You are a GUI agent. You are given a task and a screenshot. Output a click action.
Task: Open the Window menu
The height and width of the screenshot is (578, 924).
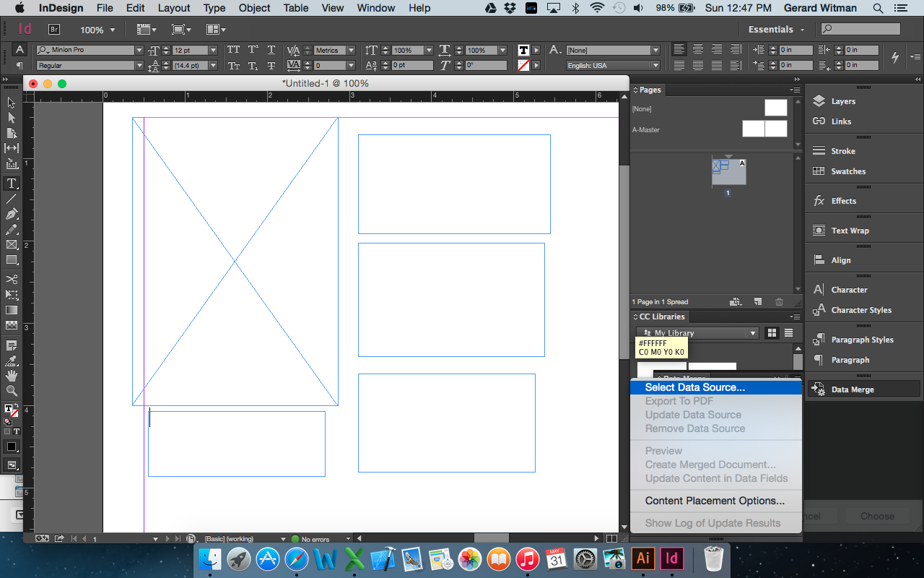376,8
